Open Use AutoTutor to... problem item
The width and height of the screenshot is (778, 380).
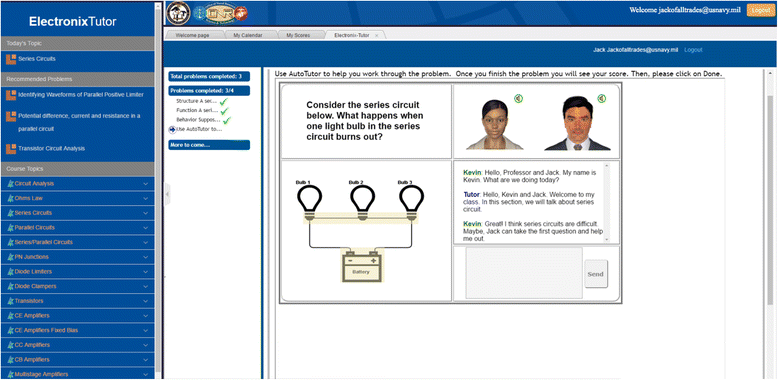199,129
